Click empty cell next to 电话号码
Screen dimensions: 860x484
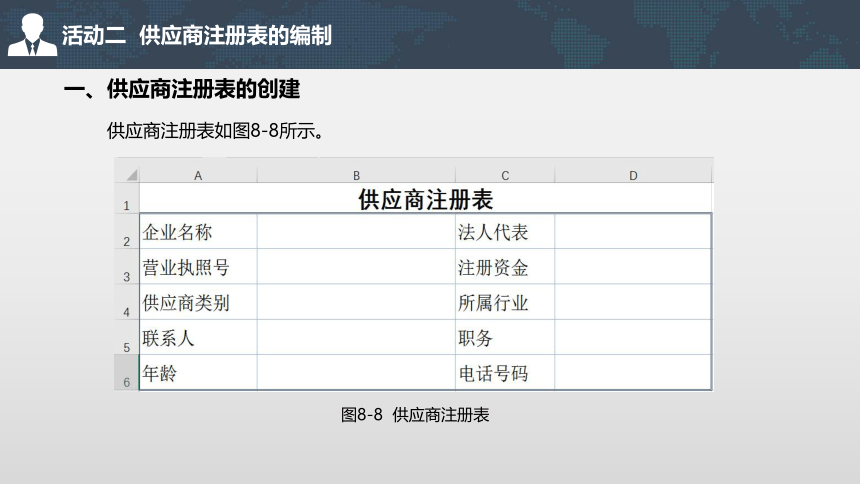click(633, 373)
